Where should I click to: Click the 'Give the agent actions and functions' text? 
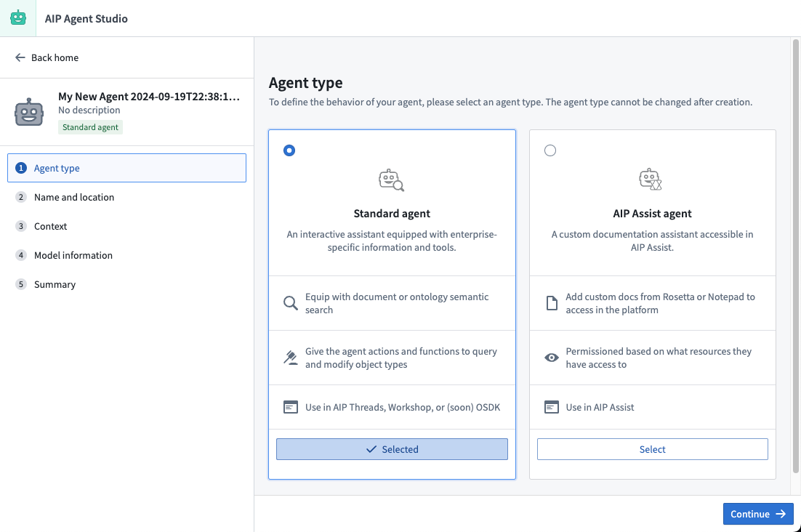pyautogui.click(x=401, y=358)
